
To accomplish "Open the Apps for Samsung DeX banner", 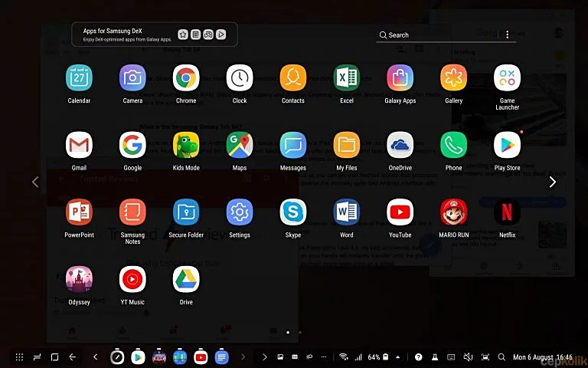I will [x=155, y=34].
